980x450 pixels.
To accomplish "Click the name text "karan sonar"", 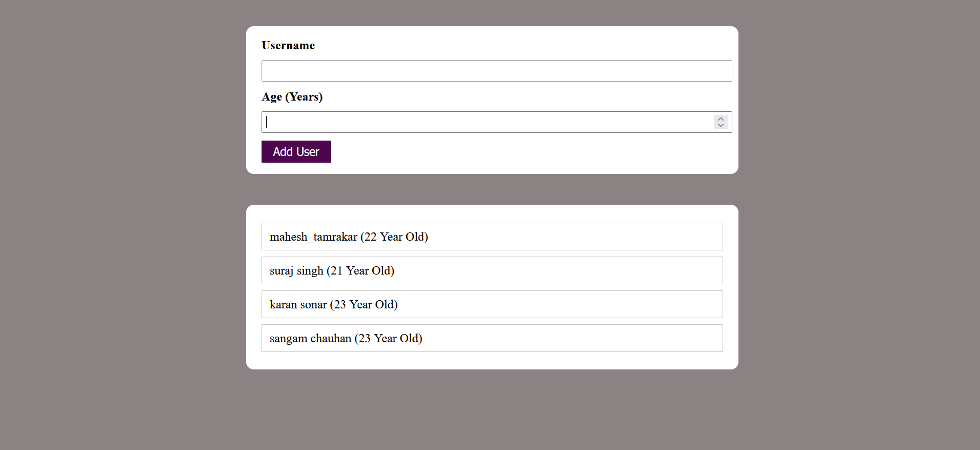I will tap(298, 305).
